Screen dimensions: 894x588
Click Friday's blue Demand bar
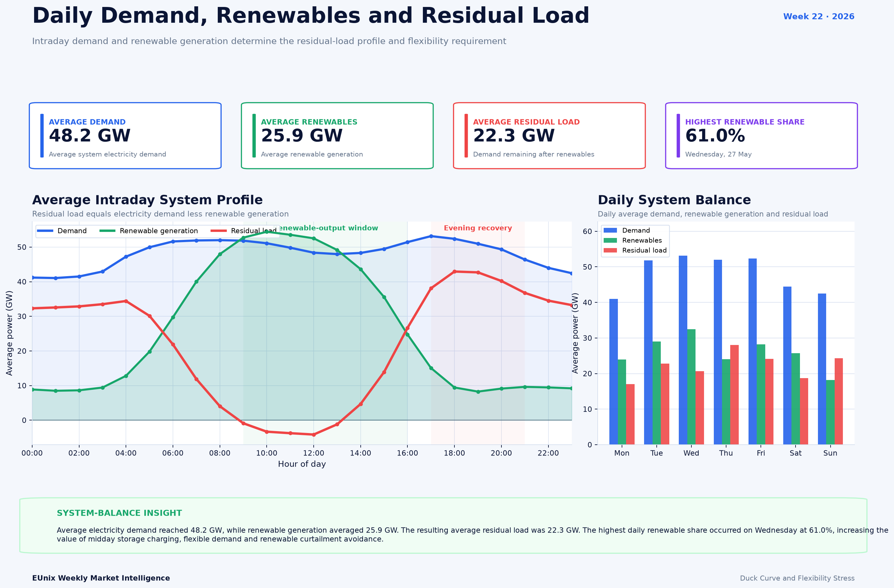coord(752,352)
